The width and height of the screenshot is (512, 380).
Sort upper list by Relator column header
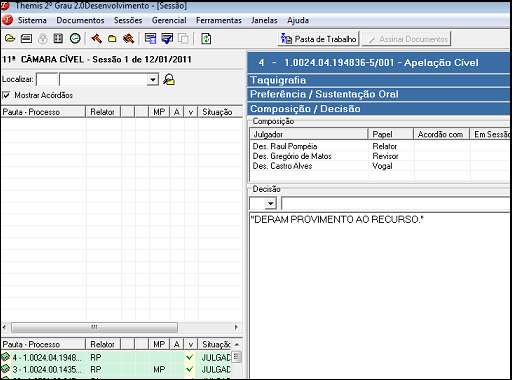[x=103, y=112]
